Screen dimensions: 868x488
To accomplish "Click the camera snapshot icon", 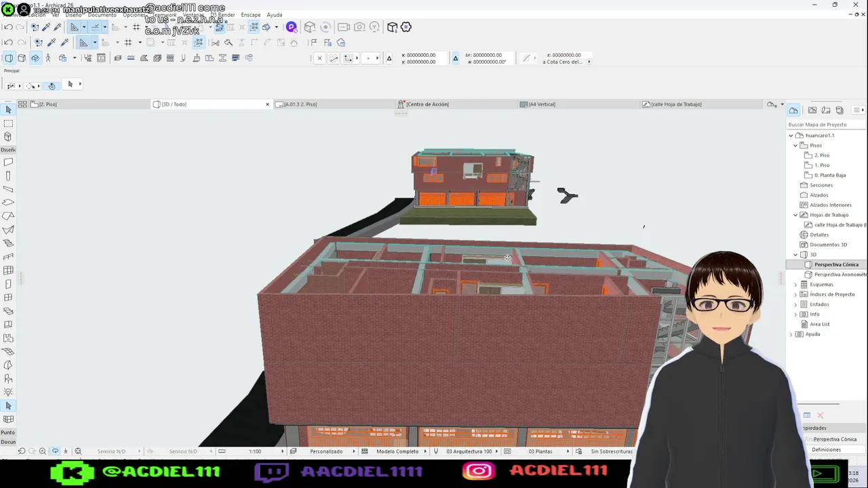I will coord(359,27).
